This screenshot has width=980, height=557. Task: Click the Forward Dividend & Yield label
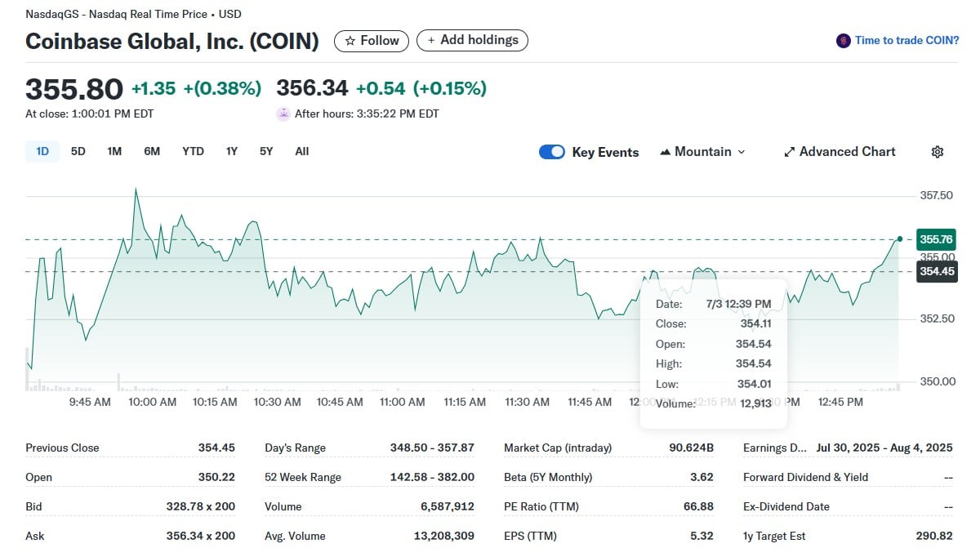click(x=806, y=477)
